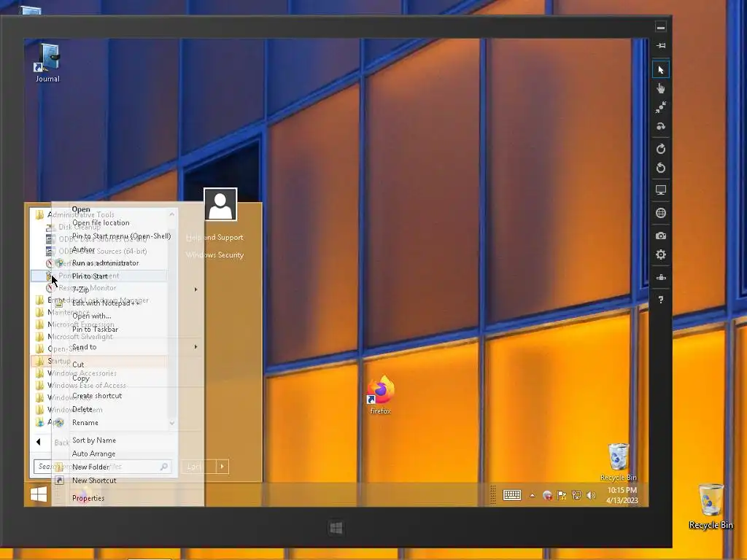The image size is (747, 560).
Task: Select Recycle Bin inside simulator desktop
Action: [x=619, y=462]
